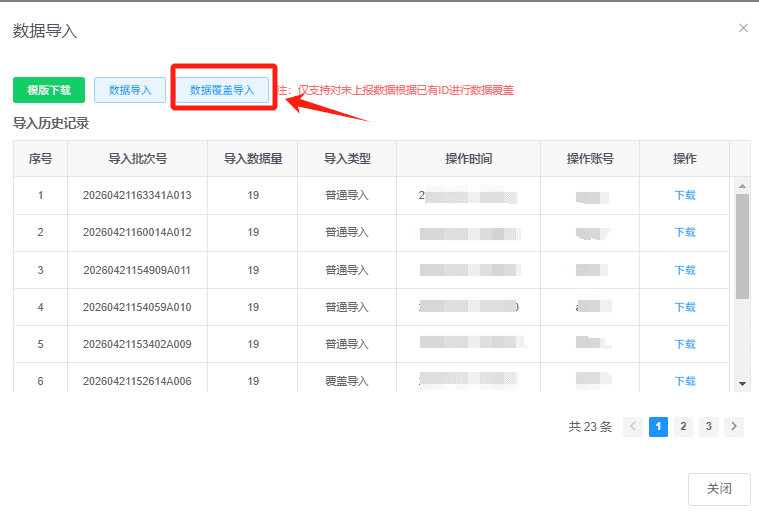Click the red note about 数据覆盖
This screenshot has width=759, height=514.
pos(395,90)
